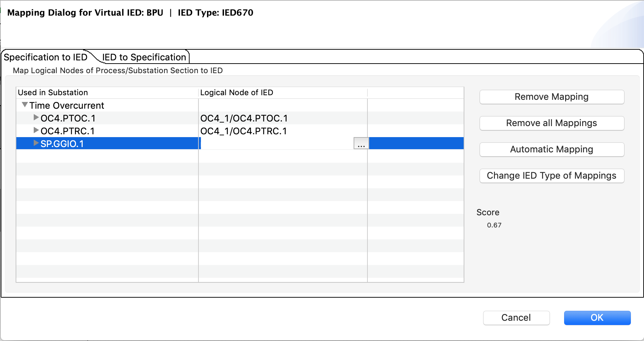
Task: Click the Remove Mapping button
Action: [551, 97]
